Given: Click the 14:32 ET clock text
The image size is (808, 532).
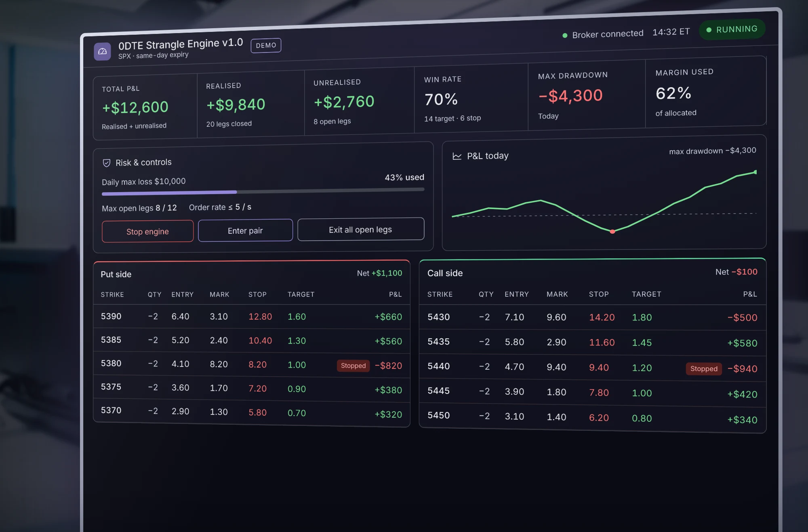Looking at the screenshot, I should pos(671,31).
